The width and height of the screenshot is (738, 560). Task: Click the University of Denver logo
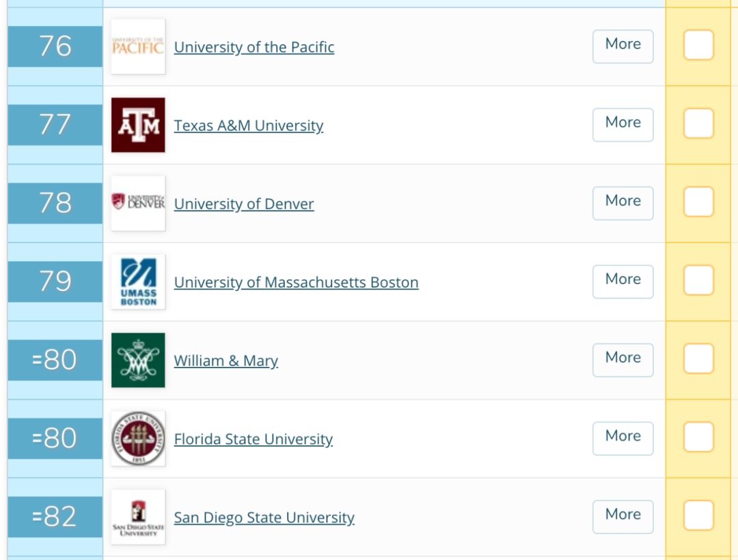[138, 203]
